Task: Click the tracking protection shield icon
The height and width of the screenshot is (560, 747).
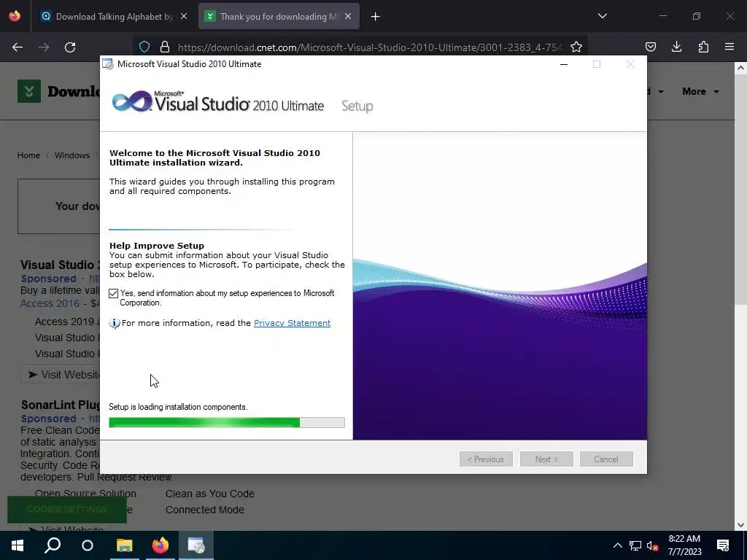Action: (x=144, y=47)
